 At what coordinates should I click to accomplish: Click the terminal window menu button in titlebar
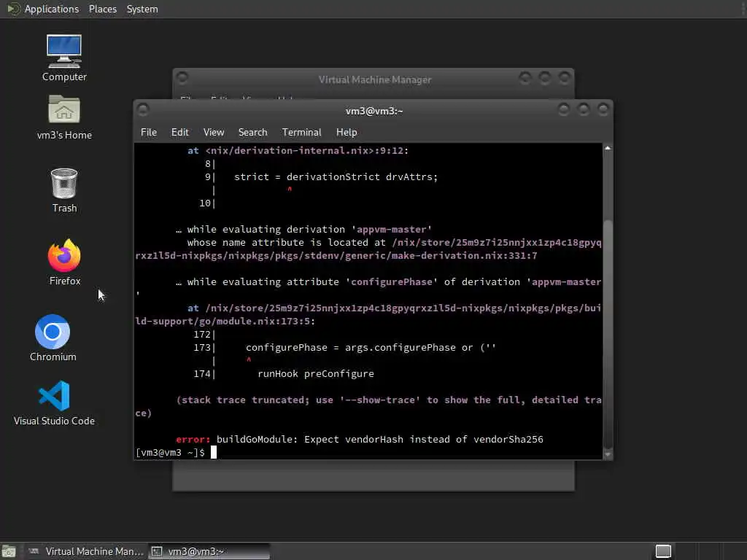coord(143,110)
